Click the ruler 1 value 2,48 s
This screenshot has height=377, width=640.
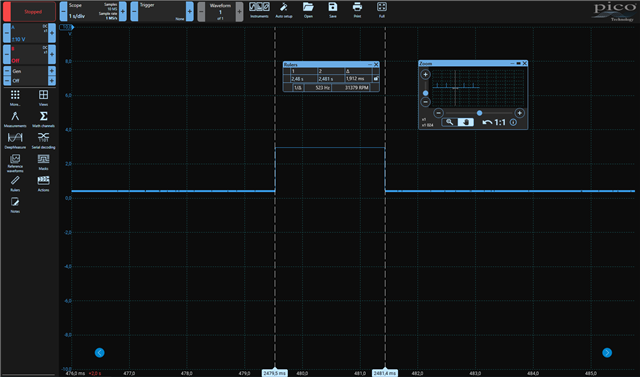coord(304,79)
